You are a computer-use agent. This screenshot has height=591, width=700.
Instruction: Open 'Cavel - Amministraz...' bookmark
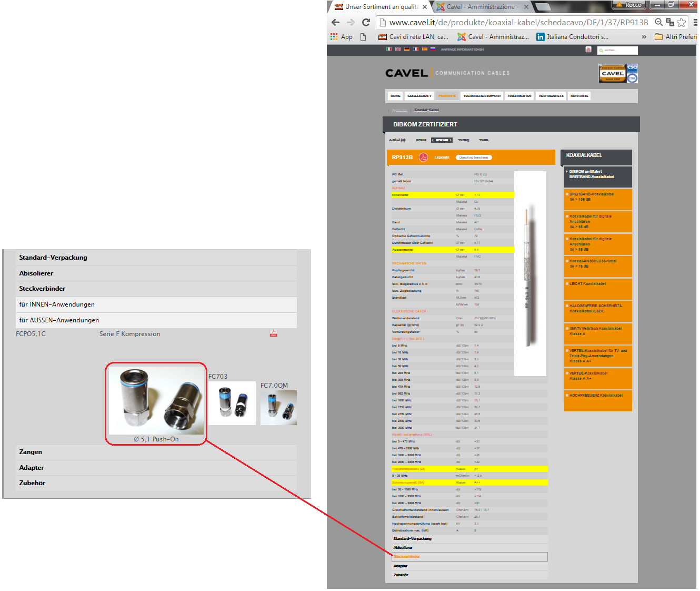(493, 37)
